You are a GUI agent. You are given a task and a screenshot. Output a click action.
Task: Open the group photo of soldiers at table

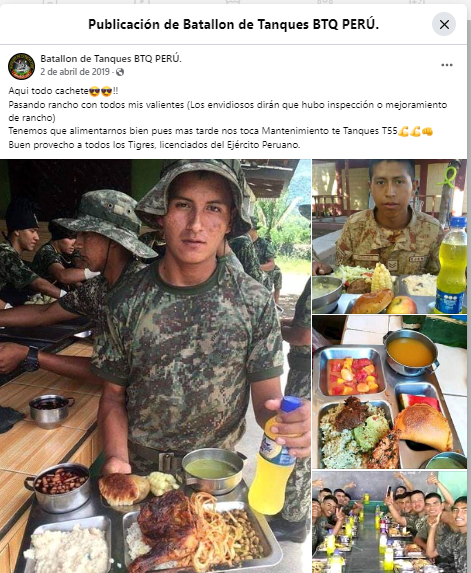[x=390, y=522]
